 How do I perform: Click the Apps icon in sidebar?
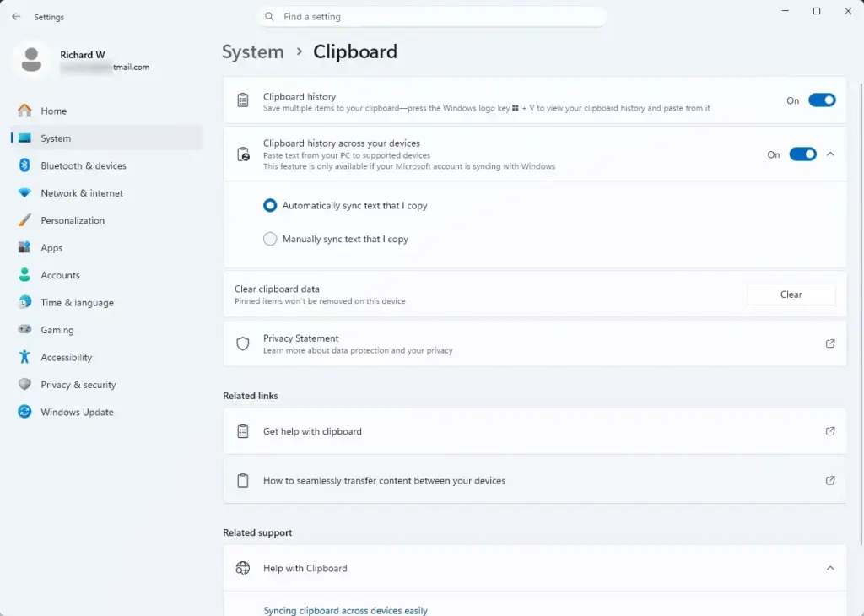[x=24, y=247]
